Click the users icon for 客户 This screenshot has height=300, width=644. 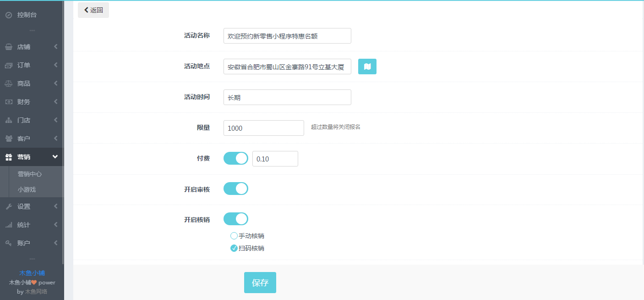(8, 139)
